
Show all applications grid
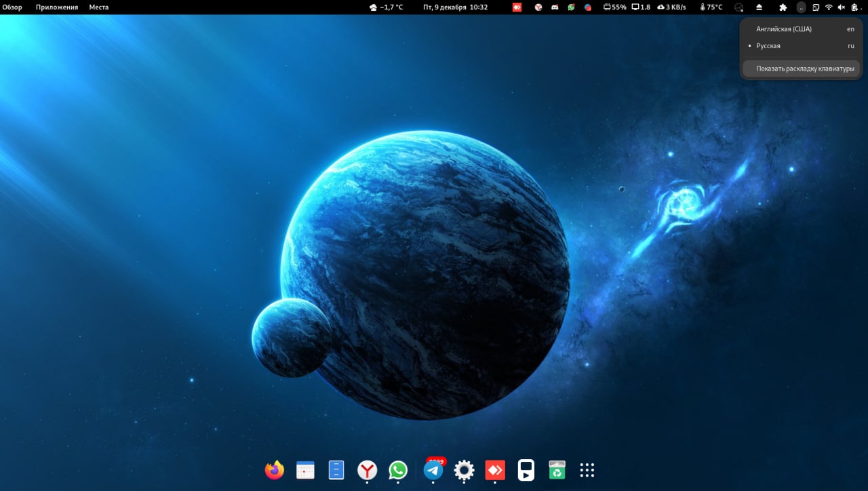[x=587, y=470]
